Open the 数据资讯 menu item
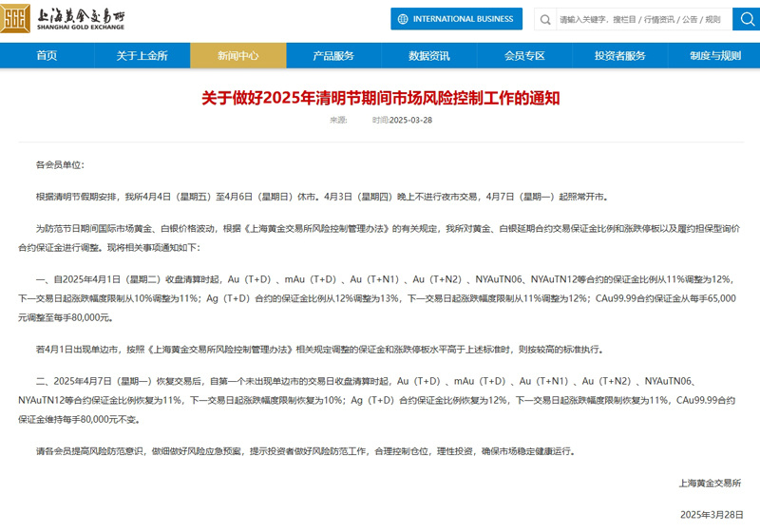This screenshot has width=760, height=532. pos(429,56)
